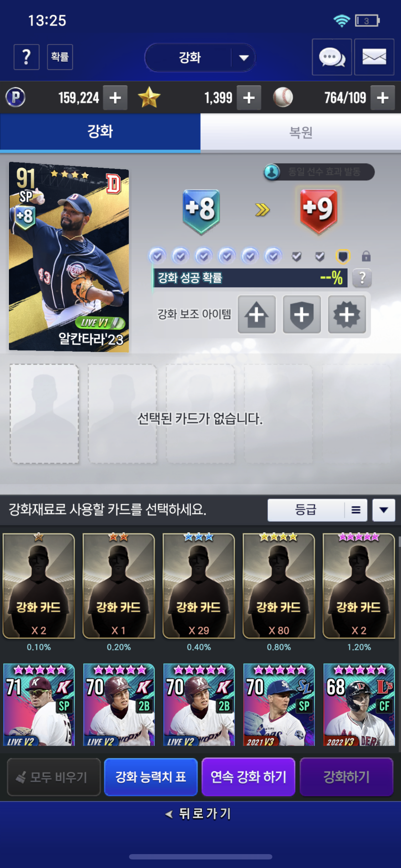Switch to the 복원 tab

(301, 132)
